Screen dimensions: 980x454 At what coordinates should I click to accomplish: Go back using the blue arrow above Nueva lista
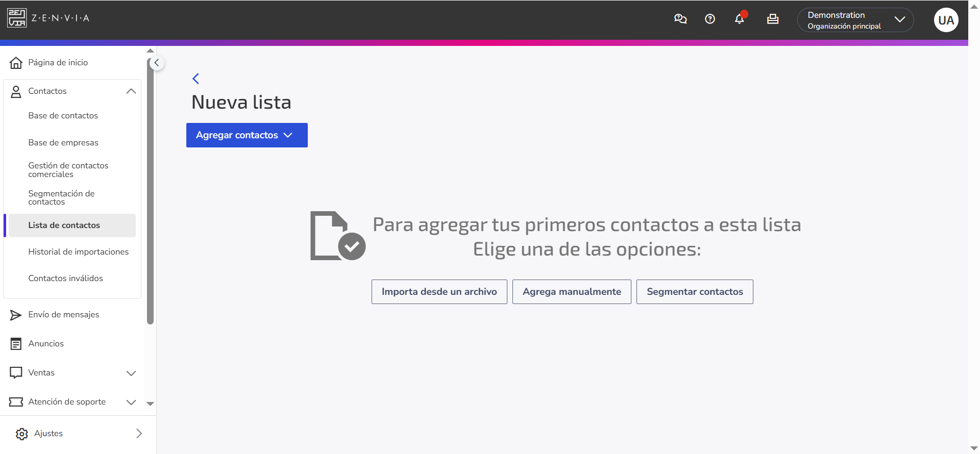pos(195,79)
